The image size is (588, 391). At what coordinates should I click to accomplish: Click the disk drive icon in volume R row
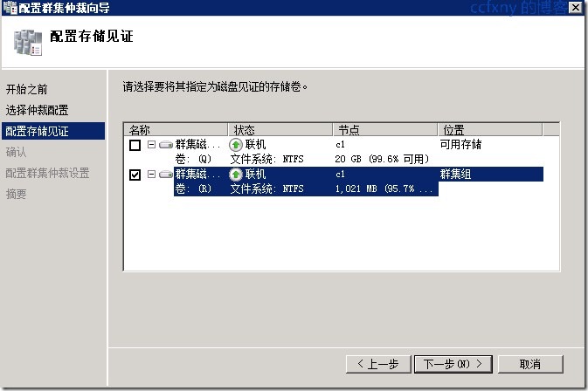click(166, 175)
